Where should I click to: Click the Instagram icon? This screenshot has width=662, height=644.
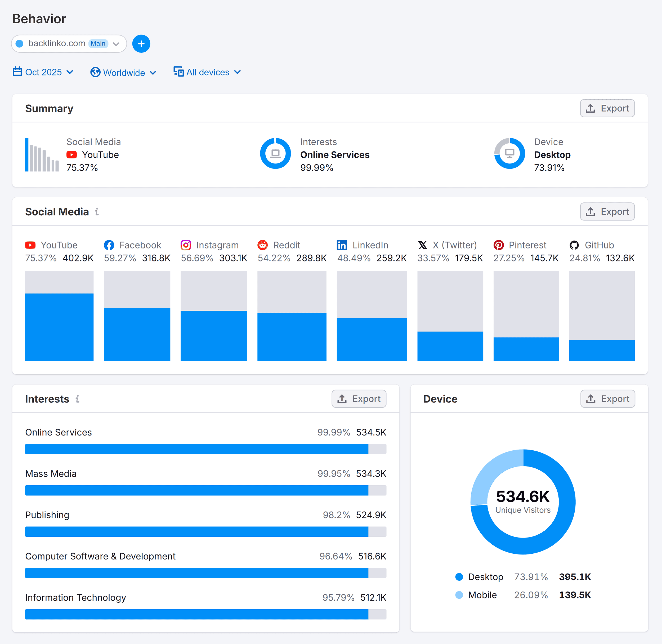click(186, 245)
